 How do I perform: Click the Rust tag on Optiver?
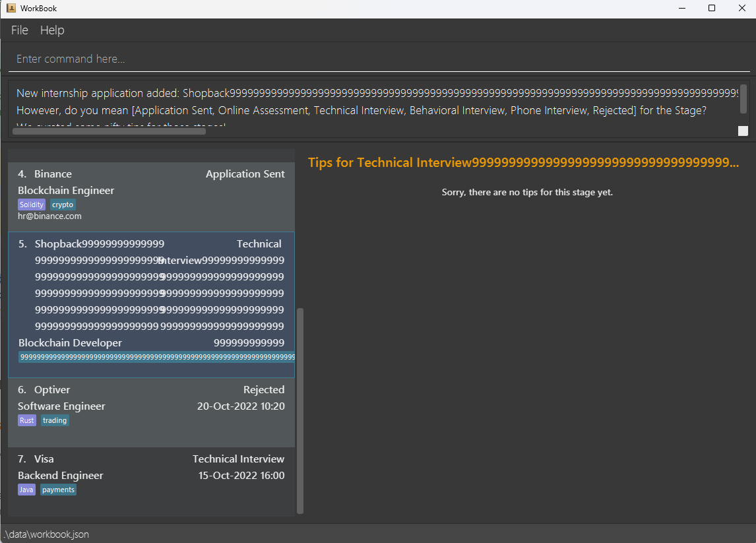pyautogui.click(x=27, y=420)
